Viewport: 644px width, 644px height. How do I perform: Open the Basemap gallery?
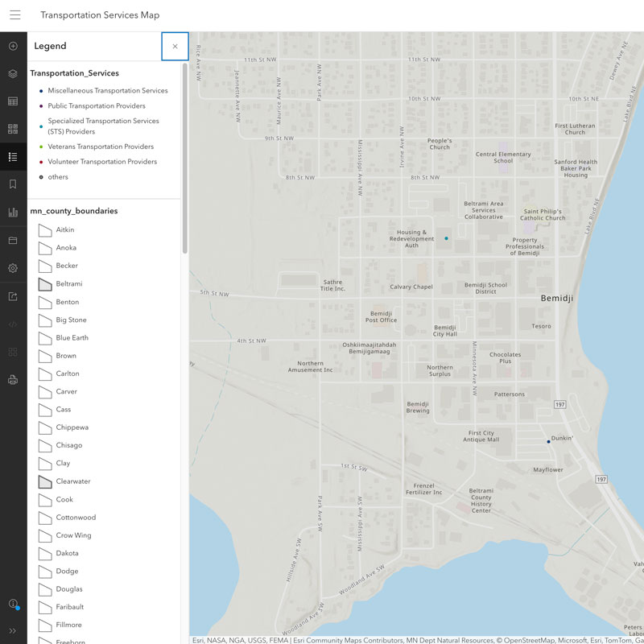tap(12, 128)
